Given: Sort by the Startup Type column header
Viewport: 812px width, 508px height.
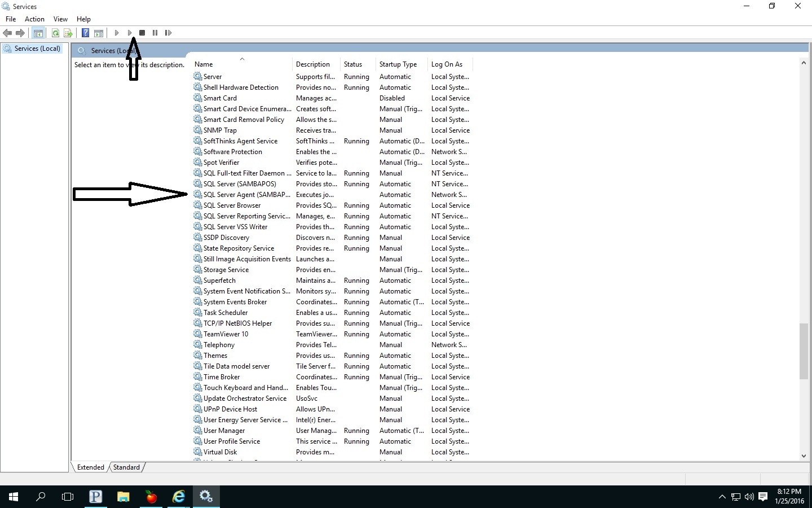Looking at the screenshot, I should point(401,64).
